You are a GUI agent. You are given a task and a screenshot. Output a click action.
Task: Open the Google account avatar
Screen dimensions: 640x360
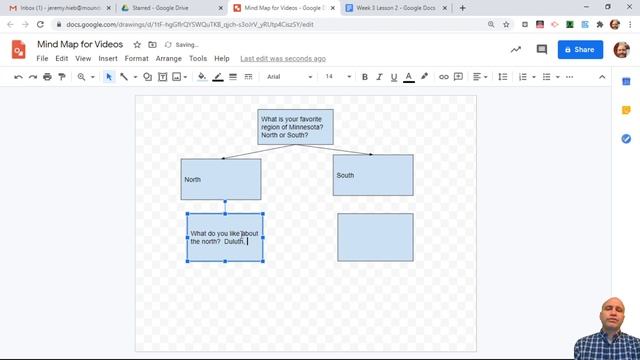pyautogui.click(x=621, y=49)
